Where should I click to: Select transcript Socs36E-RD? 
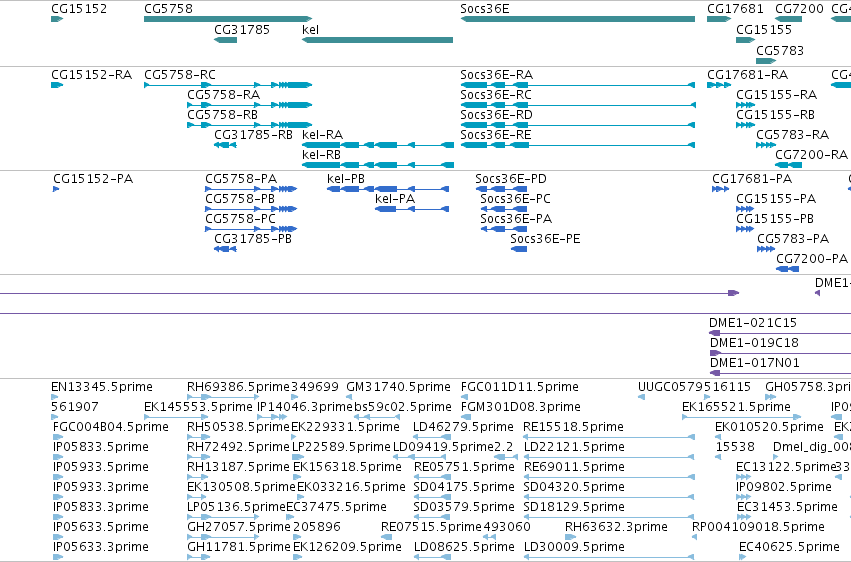[577, 125]
